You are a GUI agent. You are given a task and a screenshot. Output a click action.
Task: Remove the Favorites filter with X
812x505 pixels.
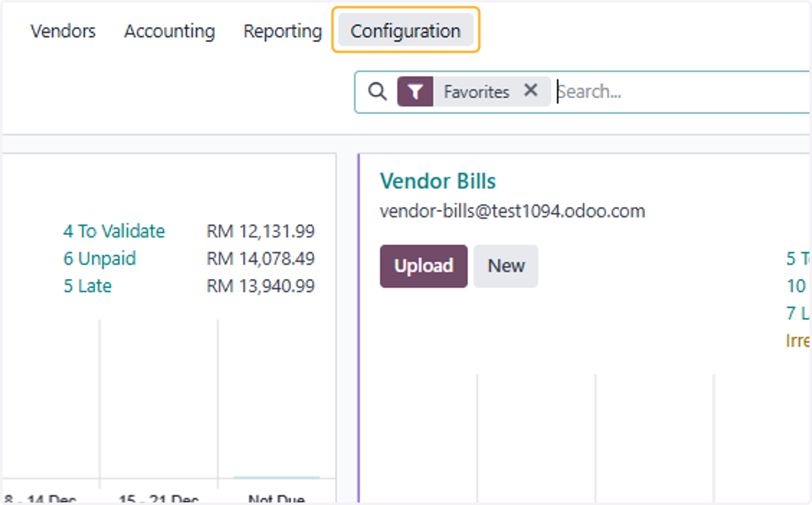(x=531, y=91)
